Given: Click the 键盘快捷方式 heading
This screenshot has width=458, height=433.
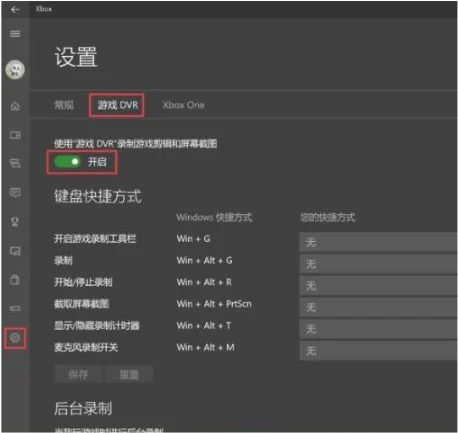Looking at the screenshot, I should (98, 196).
